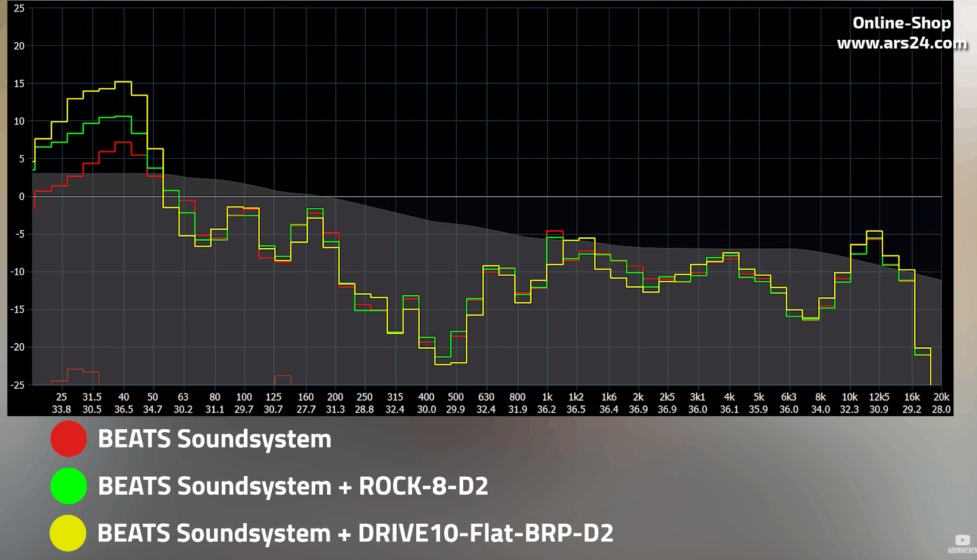This screenshot has height=560, width=977.
Task: Click the "32.3" level value
Action: pos(850,409)
